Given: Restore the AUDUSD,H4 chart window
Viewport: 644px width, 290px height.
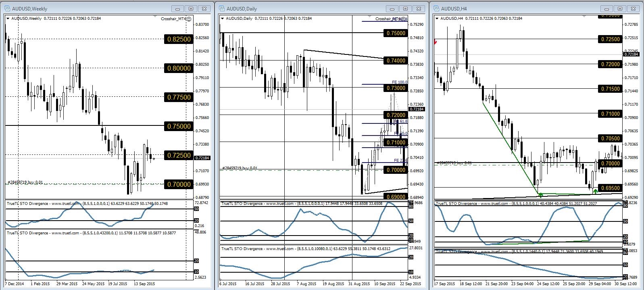Looking at the screenshot, I should click(620, 8).
